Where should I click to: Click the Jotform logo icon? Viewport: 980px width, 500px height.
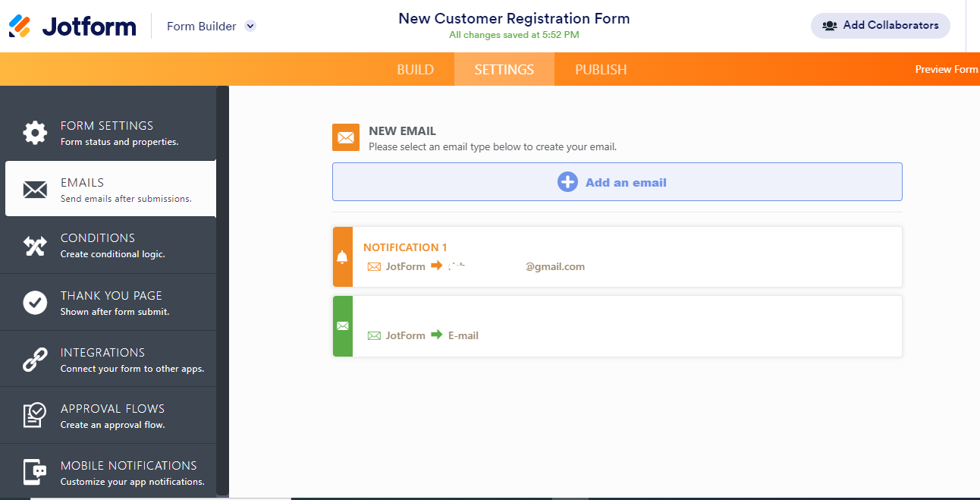(20, 26)
